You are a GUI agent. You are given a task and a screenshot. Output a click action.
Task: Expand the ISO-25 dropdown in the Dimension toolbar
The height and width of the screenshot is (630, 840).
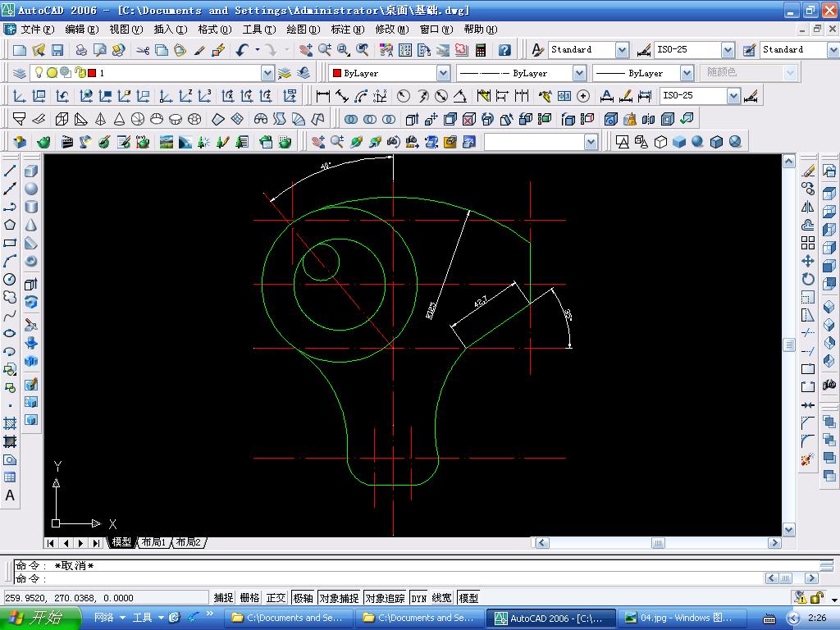click(733, 96)
